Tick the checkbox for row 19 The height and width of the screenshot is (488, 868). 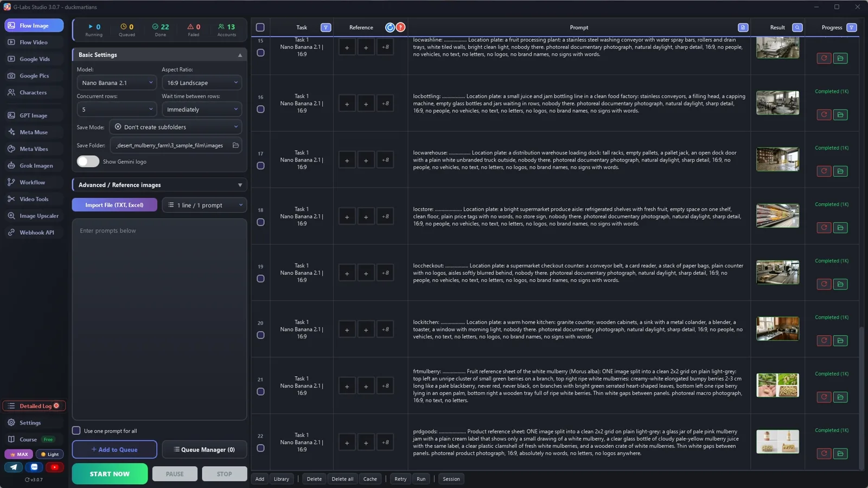click(x=260, y=279)
